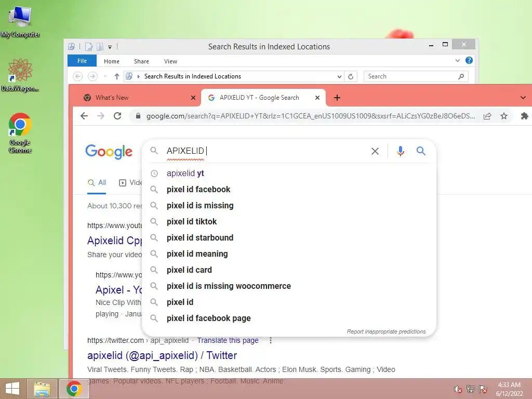
Task: Open File Explorer from taskbar
Action: tap(42, 389)
